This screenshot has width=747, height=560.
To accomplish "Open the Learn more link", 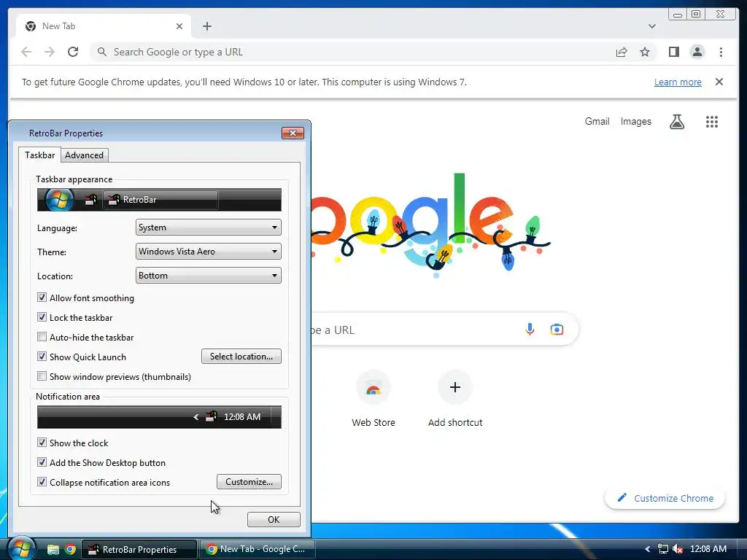I will (678, 82).
